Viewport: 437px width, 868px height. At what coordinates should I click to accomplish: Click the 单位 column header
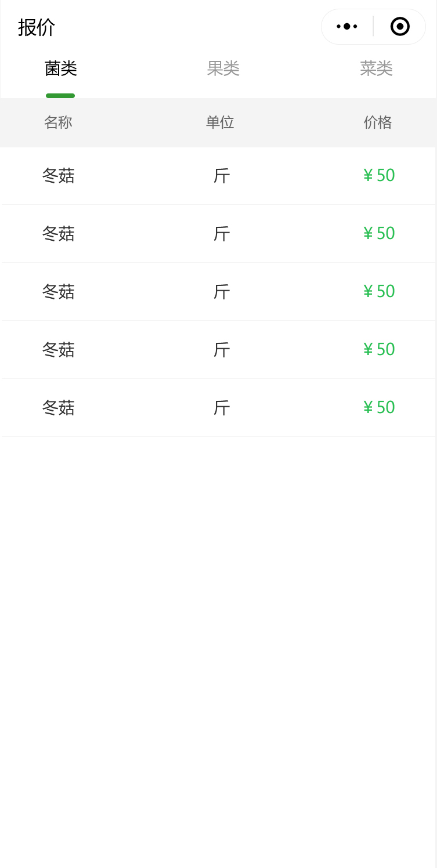pos(220,122)
